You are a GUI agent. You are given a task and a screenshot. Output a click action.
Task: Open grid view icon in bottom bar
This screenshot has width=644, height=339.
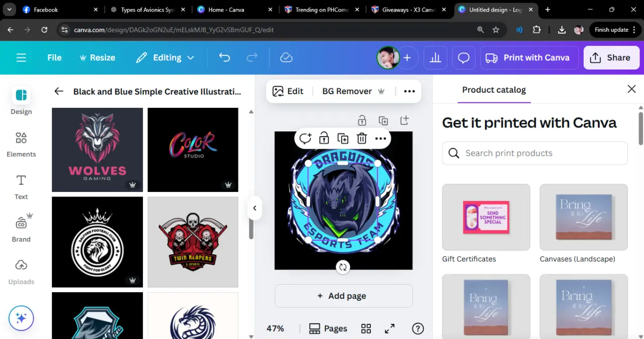click(x=366, y=328)
